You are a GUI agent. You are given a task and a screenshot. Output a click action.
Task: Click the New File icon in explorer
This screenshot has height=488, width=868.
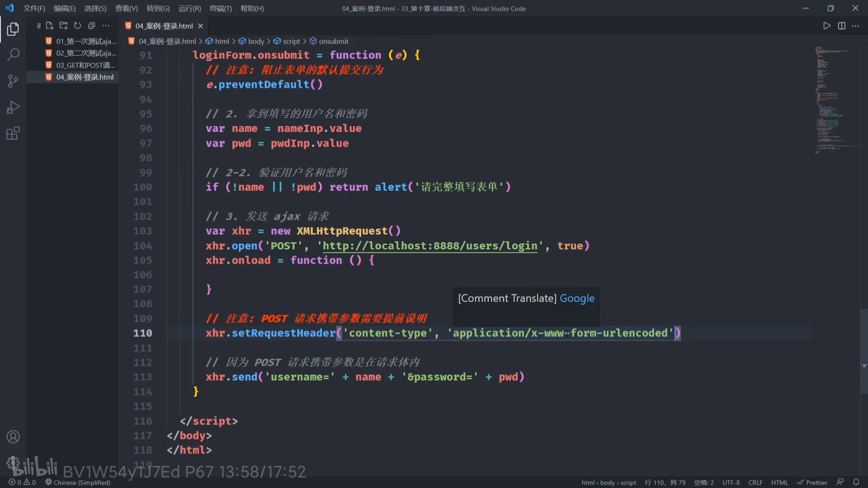[x=50, y=26]
